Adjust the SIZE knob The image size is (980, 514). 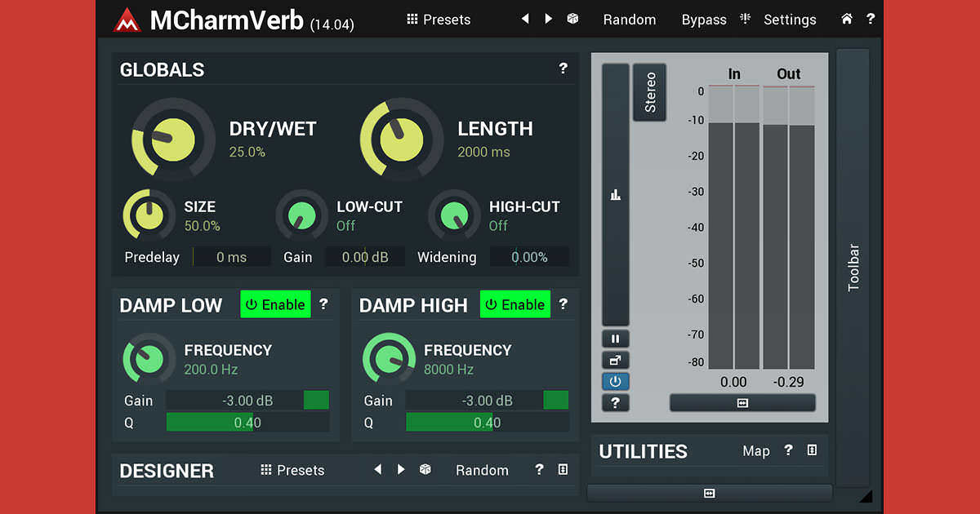point(149,215)
